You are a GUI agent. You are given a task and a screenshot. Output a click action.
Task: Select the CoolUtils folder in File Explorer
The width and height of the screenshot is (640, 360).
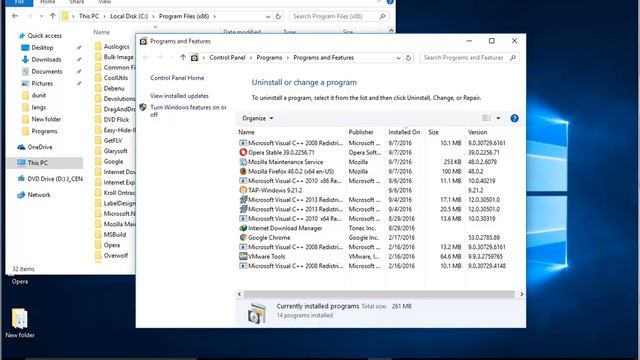click(116, 78)
